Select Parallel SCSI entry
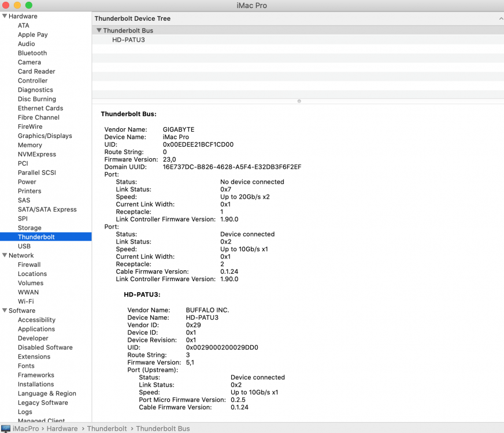 tap(37, 173)
